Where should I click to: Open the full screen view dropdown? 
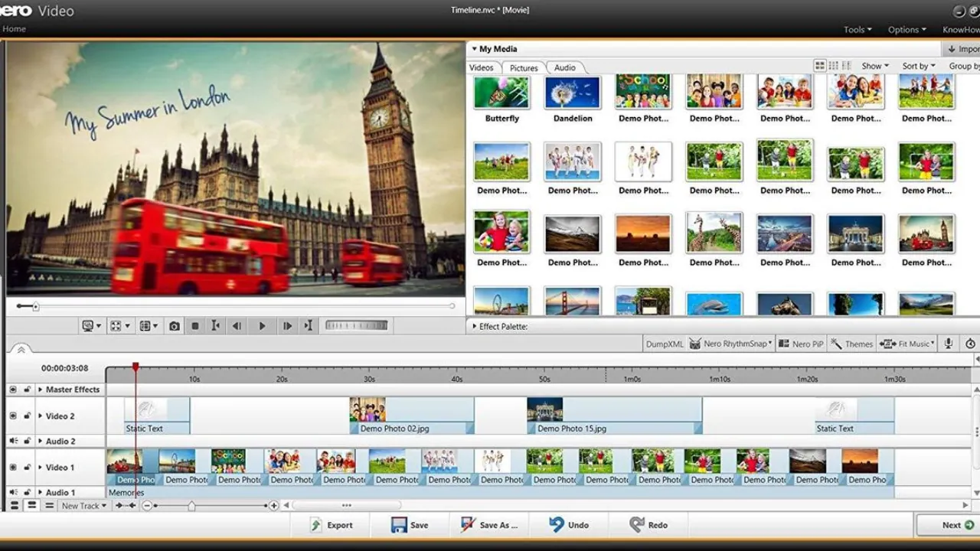119,326
